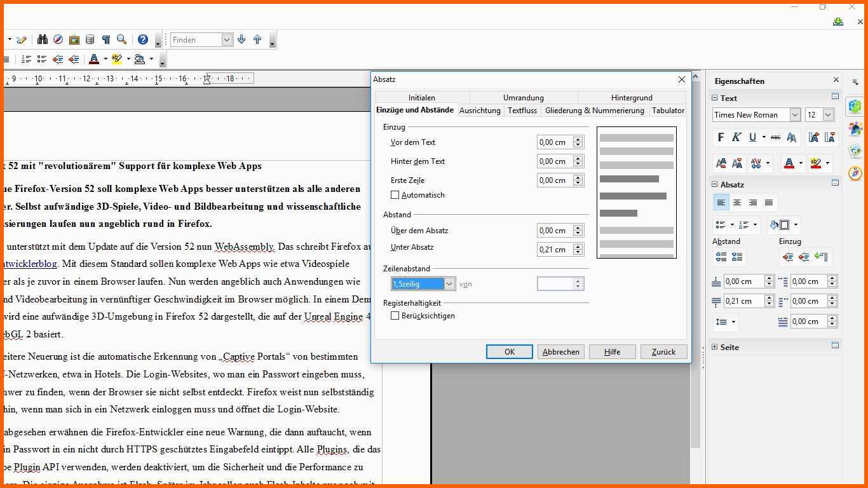Image resolution: width=868 pixels, height=488 pixels.
Task: Open Text section more options in the sidebar
Action: [x=835, y=97]
